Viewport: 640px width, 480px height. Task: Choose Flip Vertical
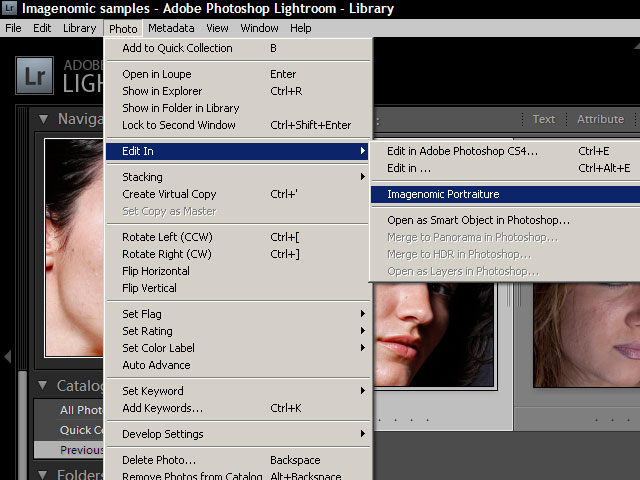click(238, 288)
